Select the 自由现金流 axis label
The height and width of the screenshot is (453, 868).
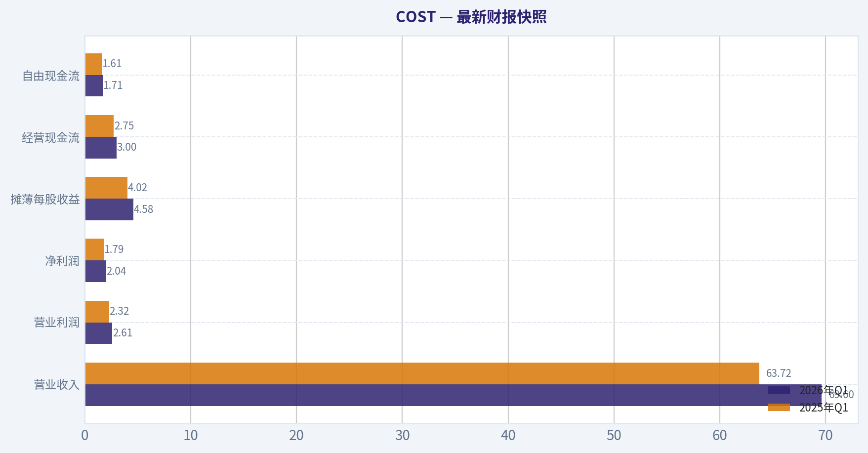coord(51,76)
